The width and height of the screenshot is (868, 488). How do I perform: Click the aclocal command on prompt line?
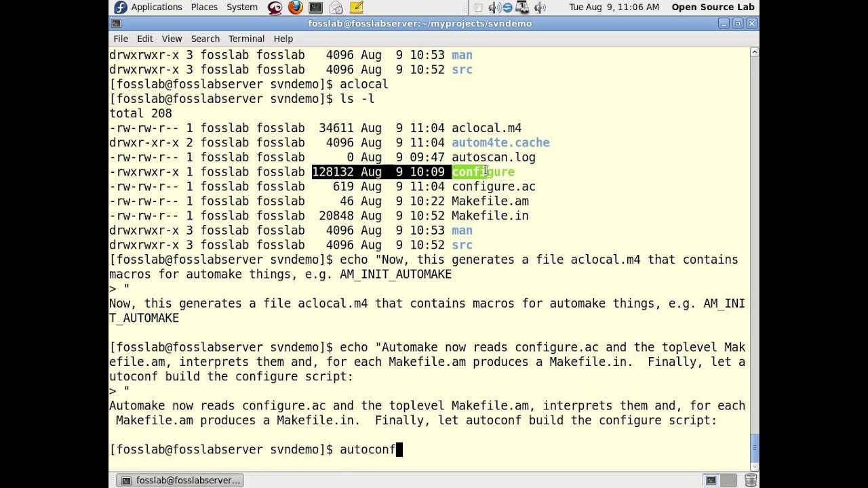coord(364,84)
